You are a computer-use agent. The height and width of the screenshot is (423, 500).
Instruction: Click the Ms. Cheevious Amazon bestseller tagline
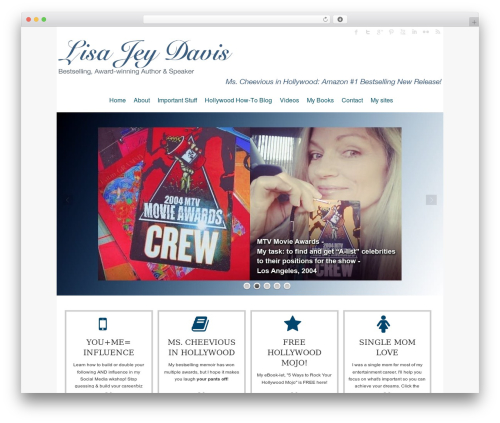point(333,82)
